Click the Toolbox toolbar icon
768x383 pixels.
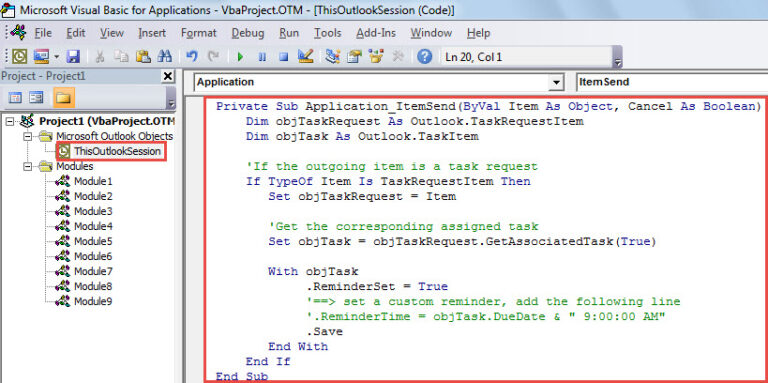coord(398,57)
